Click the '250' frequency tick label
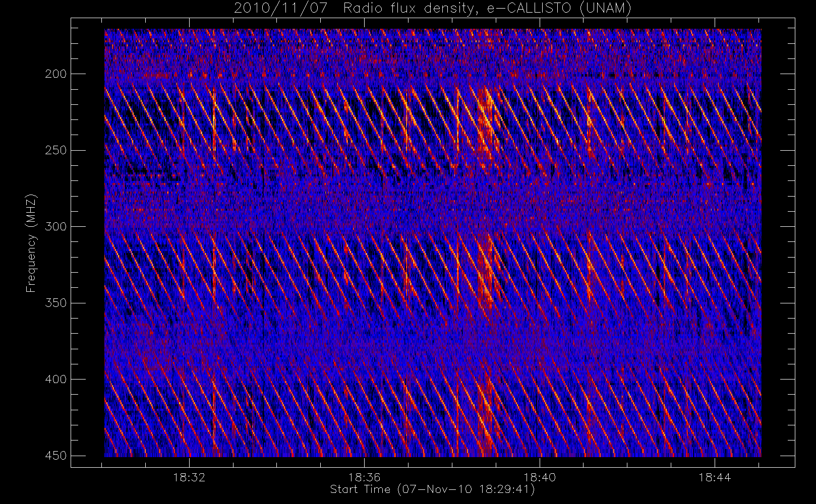816x504 pixels. point(55,150)
